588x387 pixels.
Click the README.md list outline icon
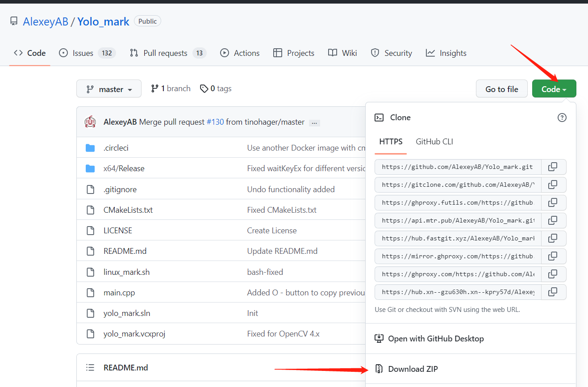click(90, 368)
